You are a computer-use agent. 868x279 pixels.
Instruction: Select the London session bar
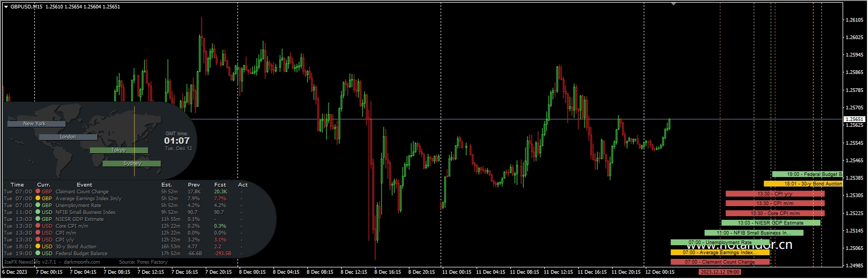click(x=68, y=137)
